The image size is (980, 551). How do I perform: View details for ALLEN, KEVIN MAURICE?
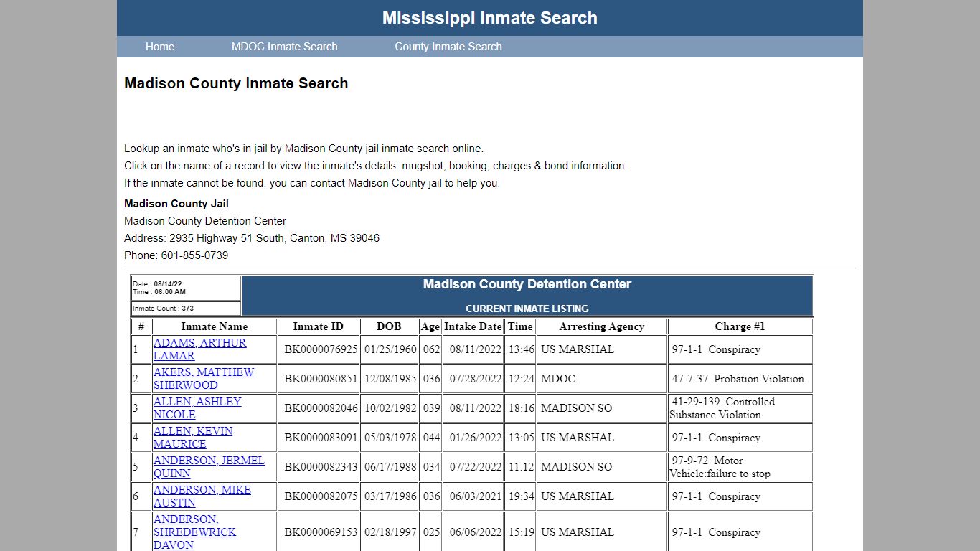193,438
